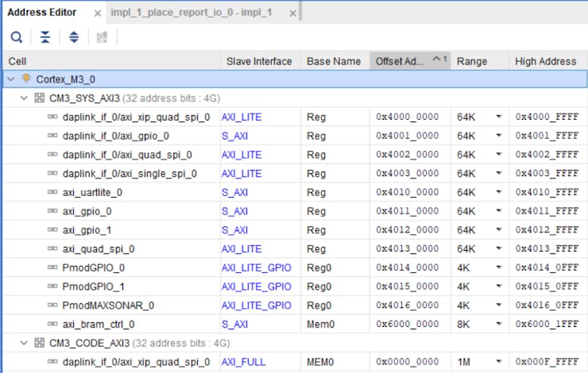Open Range dropdown for axi_uartlite_0 row
The image size is (588, 373).
pos(499,192)
